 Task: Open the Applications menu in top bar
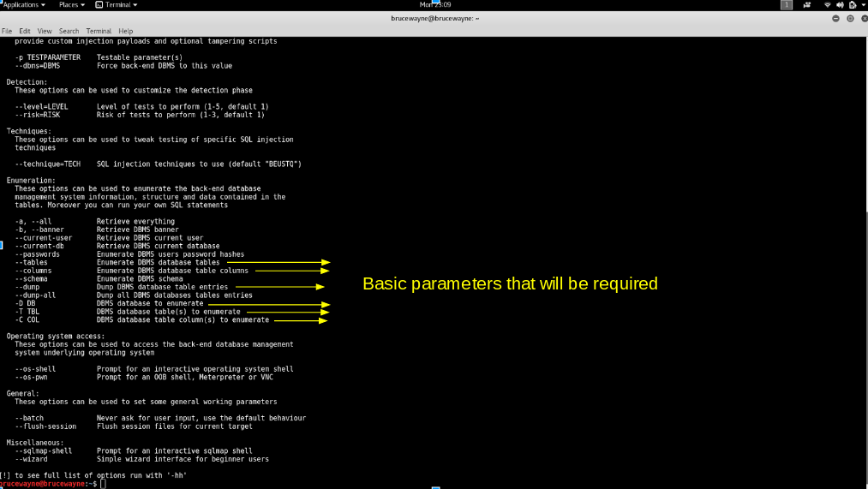[x=24, y=4]
